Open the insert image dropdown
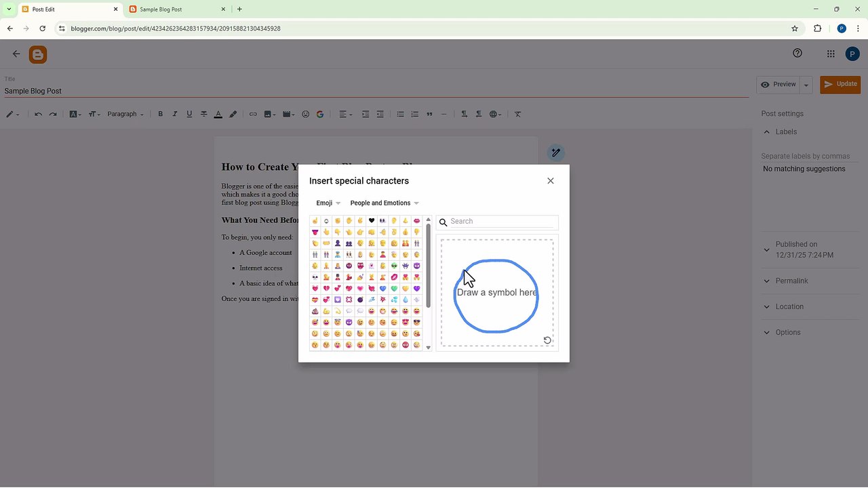868x488 pixels. pos(270,114)
